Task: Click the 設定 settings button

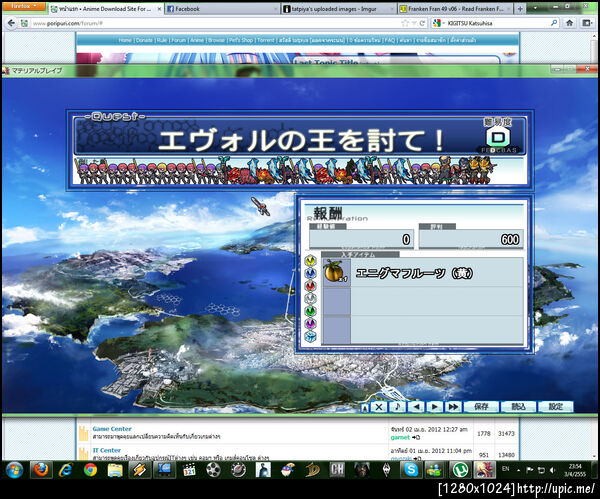Action: pos(556,407)
